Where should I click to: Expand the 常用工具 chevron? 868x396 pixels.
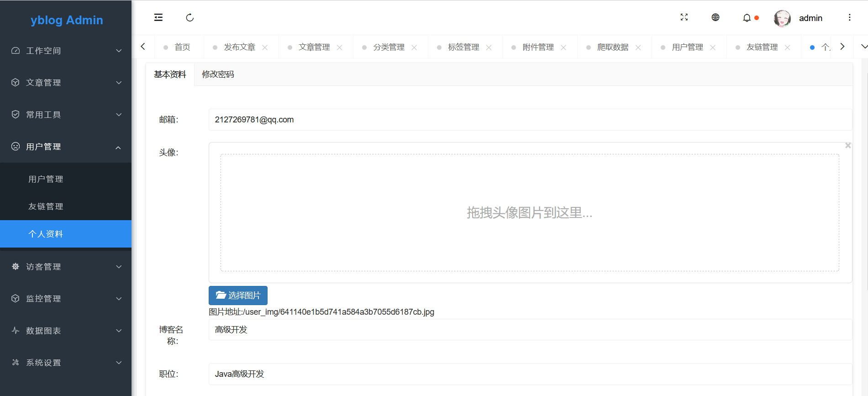(x=119, y=115)
